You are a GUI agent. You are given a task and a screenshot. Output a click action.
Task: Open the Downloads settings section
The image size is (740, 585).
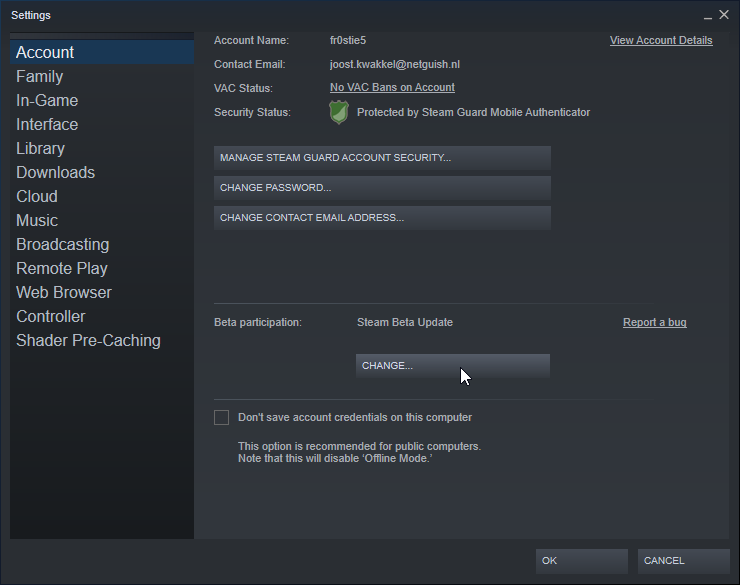point(56,173)
